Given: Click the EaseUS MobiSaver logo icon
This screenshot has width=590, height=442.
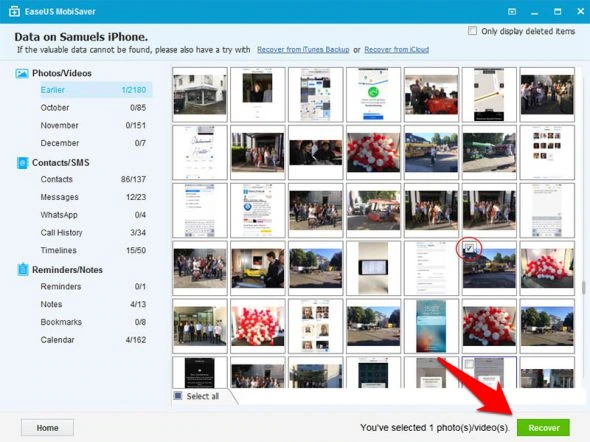Looking at the screenshot, I should click(x=14, y=11).
